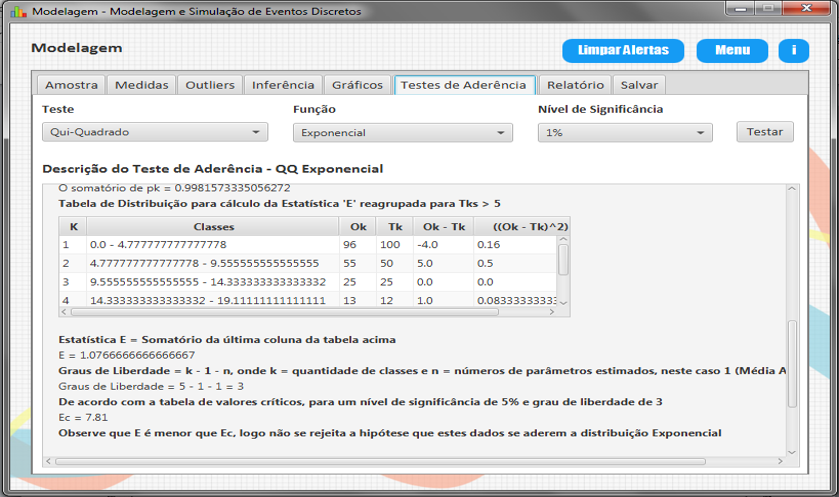This screenshot has width=839, height=497.
Task: Expand the Função dropdown showing Exponencial
Action: (x=402, y=132)
